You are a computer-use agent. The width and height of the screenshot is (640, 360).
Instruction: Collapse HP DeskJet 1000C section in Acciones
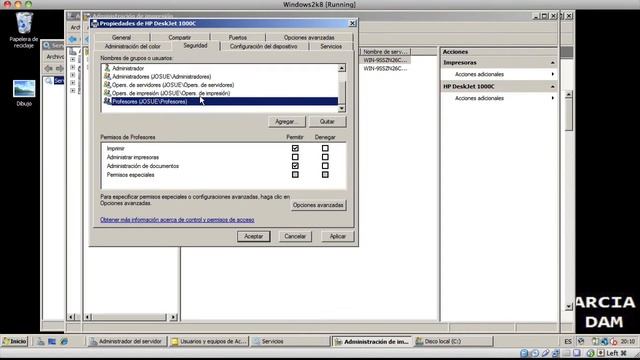[x=552, y=87]
